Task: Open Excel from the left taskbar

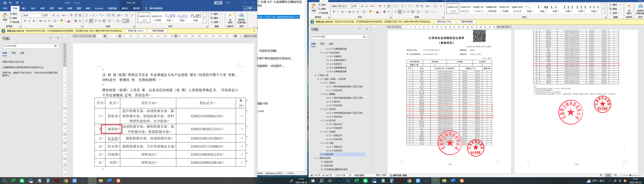Action: click(13, 181)
